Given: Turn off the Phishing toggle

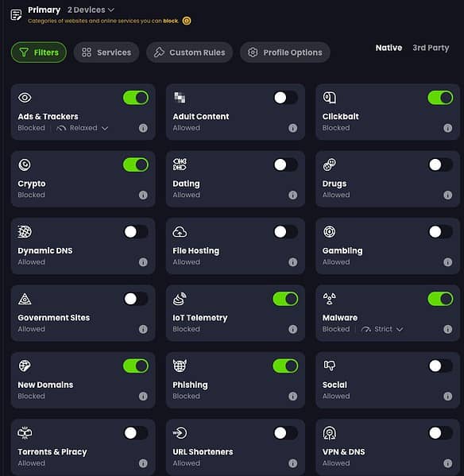Looking at the screenshot, I should point(285,366).
